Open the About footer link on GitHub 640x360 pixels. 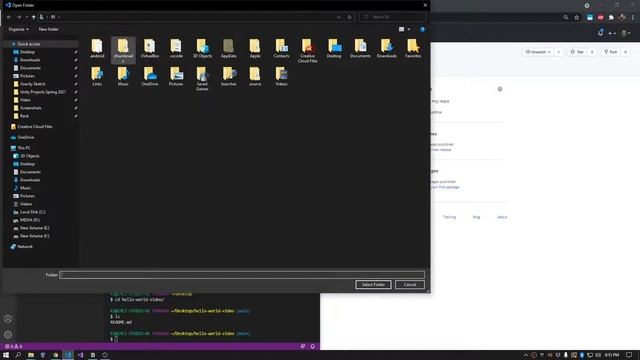[502, 217]
